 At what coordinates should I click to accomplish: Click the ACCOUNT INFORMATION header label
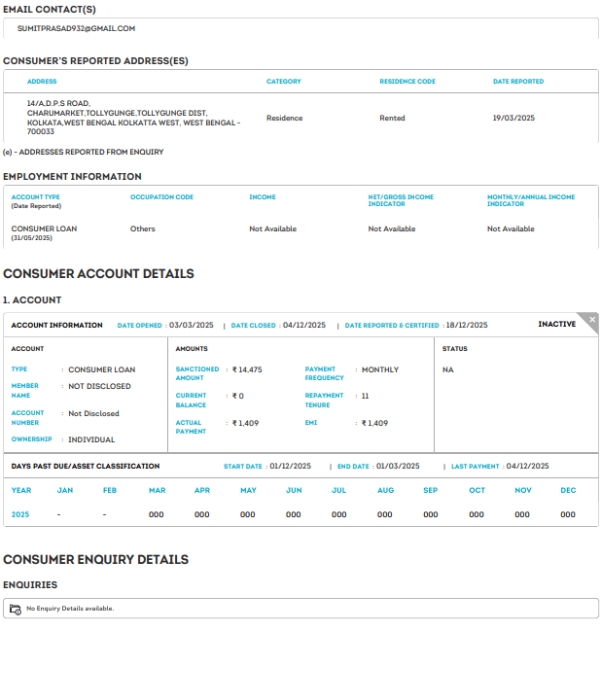pos(56,326)
